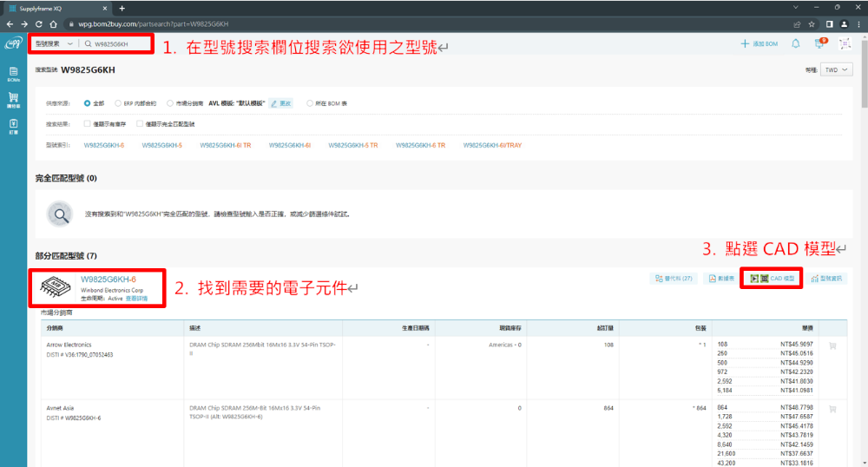This screenshot has width=868, height=467.
Task: Add the Arrow Electronics offer to cart
Action: (832, 345)
